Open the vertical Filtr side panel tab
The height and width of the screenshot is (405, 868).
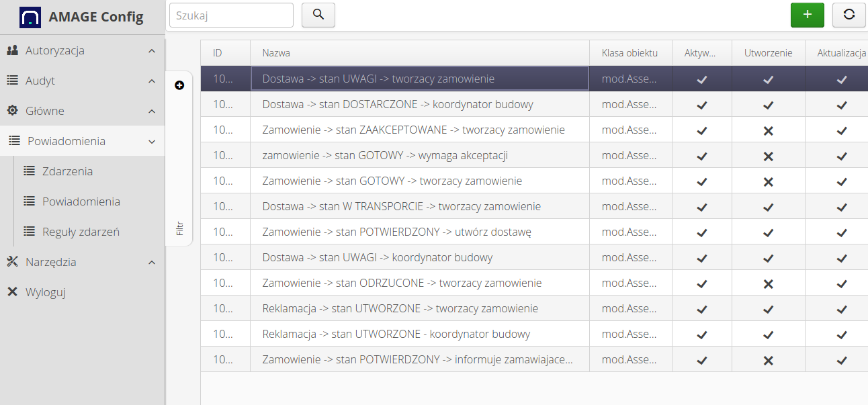(179, 228)
